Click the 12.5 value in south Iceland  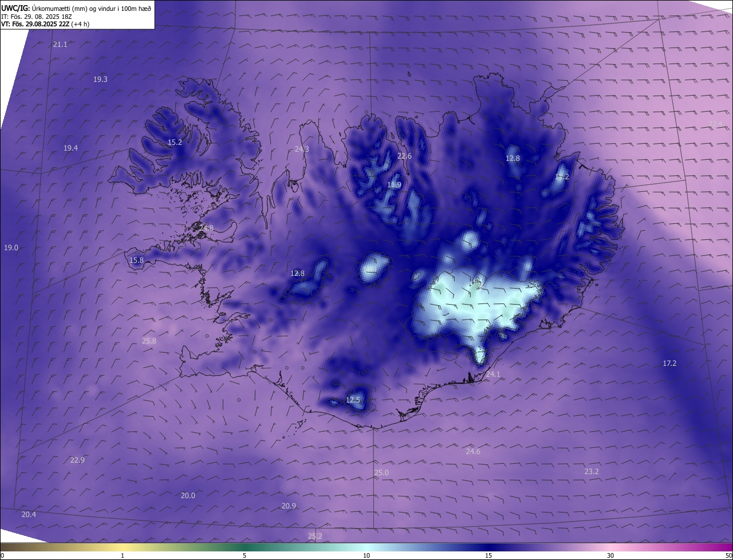pos(353,400)
